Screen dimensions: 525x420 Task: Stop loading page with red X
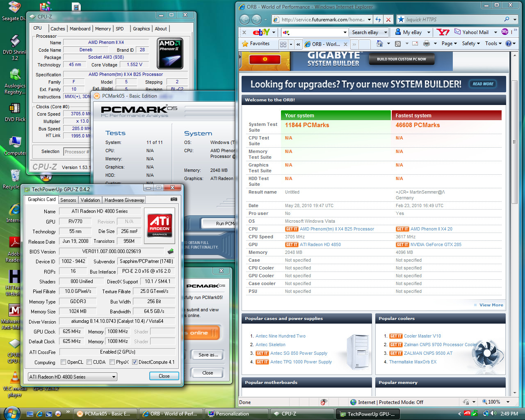pyautogui.click(x=388, y=19)
